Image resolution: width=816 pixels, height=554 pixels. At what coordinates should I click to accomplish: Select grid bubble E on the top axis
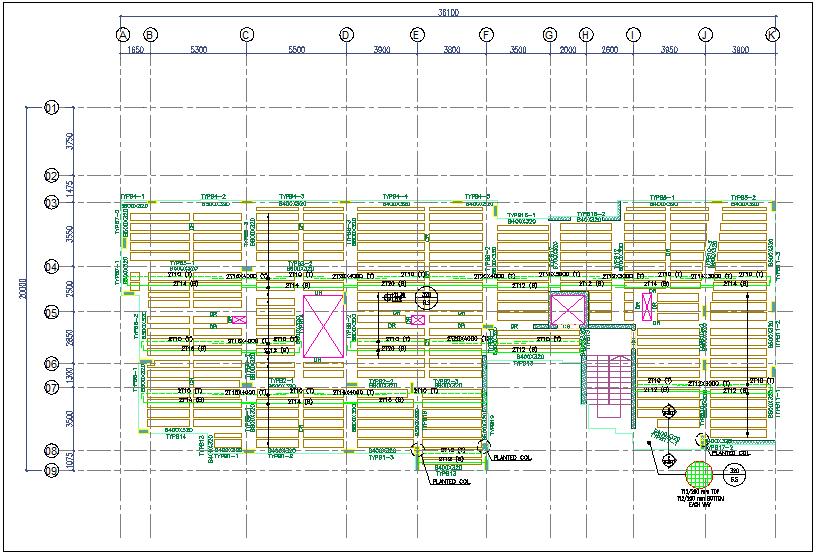(417, 35)
